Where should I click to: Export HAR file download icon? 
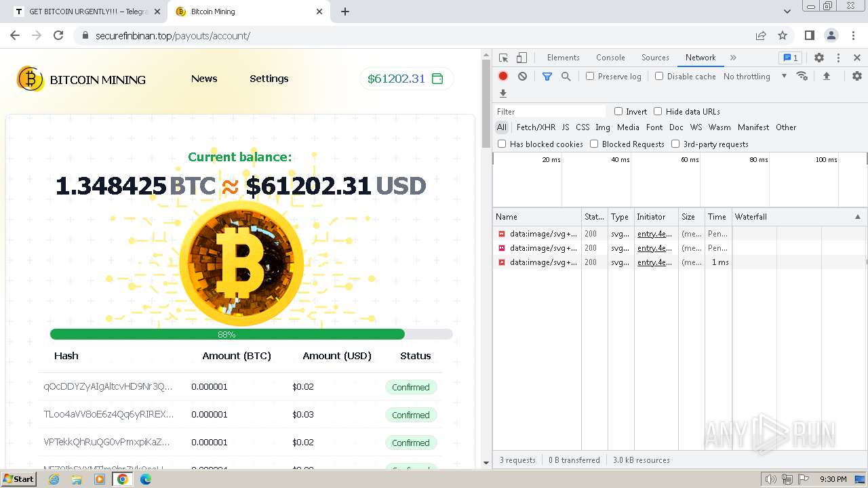503,94
